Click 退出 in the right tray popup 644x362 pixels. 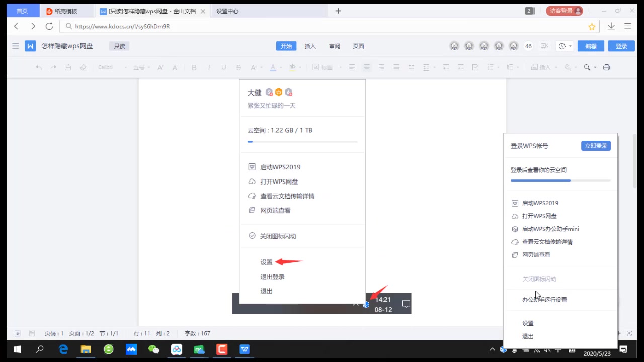tap(528, 337)
